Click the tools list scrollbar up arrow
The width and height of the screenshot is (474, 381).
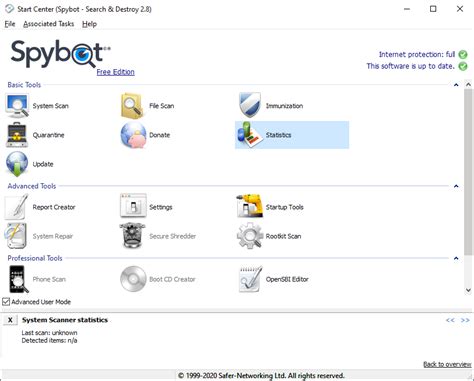point(468,85)
